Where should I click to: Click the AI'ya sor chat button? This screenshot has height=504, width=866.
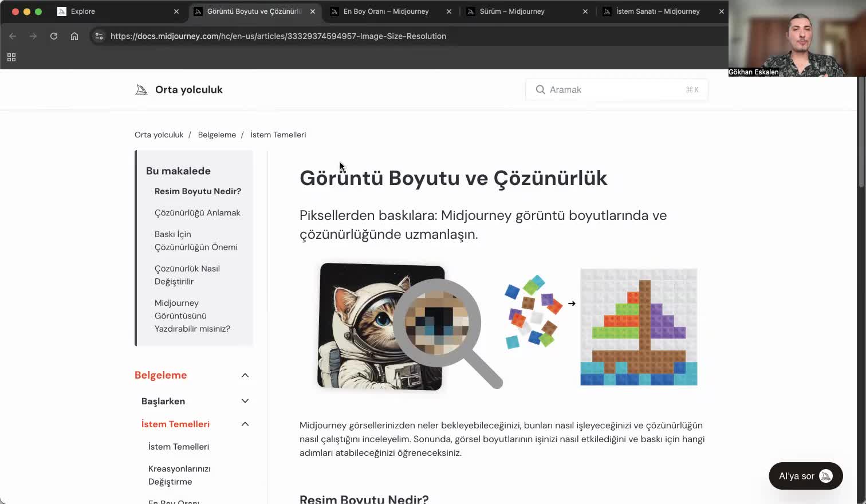806,476
